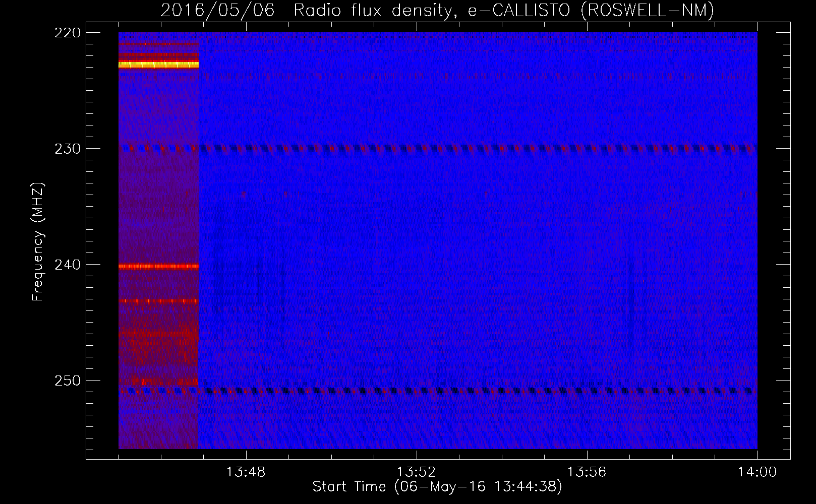Click the 13:56 time tick label
816x504 pixels.
pos(587,472)
